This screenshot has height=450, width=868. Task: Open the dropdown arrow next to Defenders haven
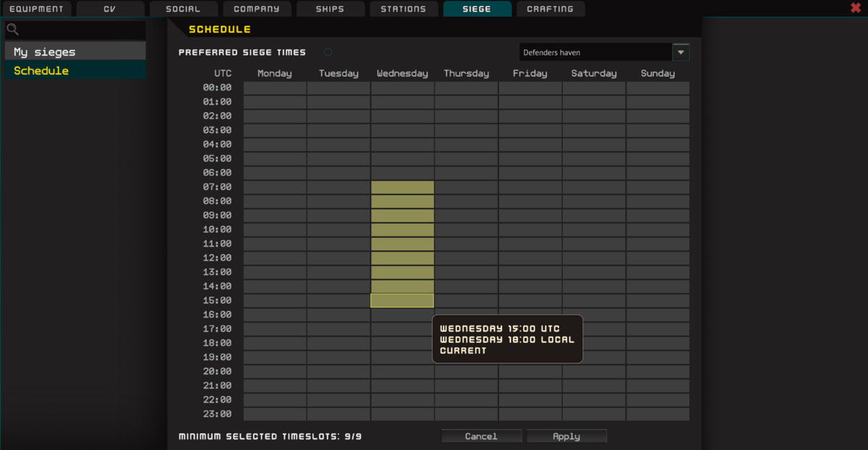[681, 52]
